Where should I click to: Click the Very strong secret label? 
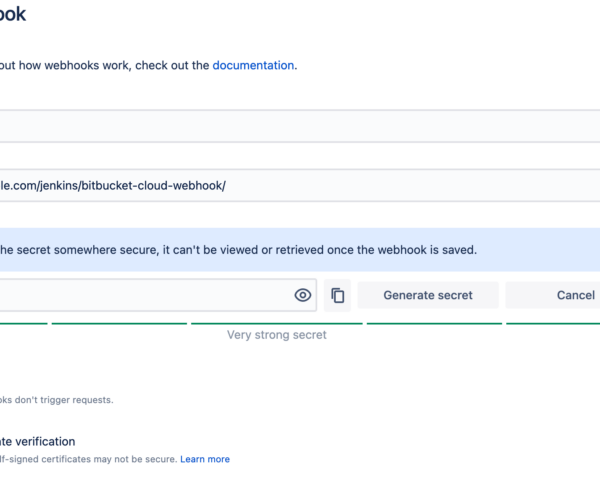coord(277,335)
